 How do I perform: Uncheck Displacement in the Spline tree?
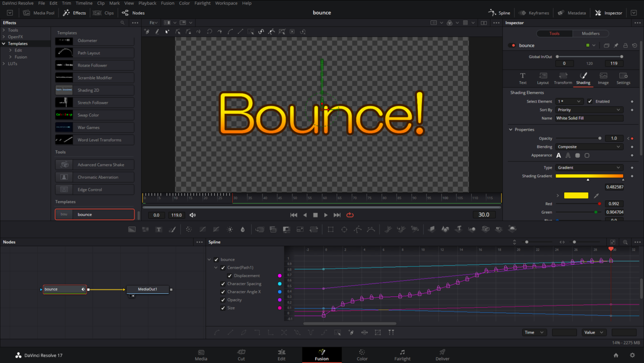(229, 275)
